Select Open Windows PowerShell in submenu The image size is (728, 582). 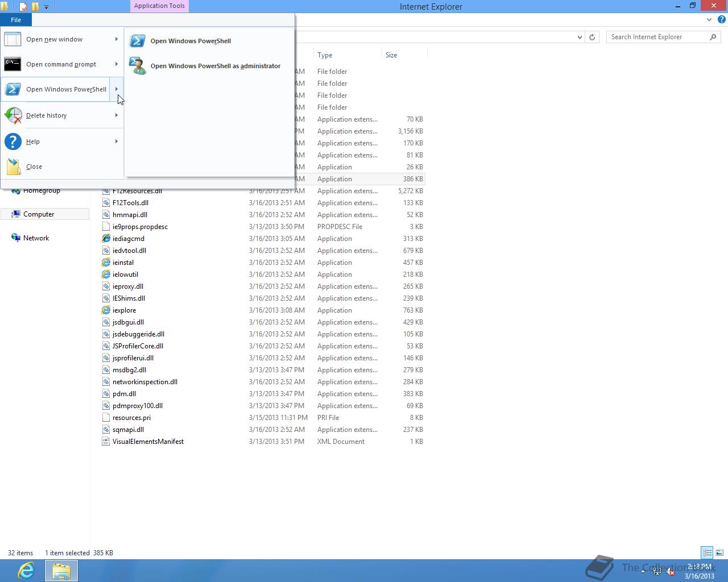click(x=191, y=41)
